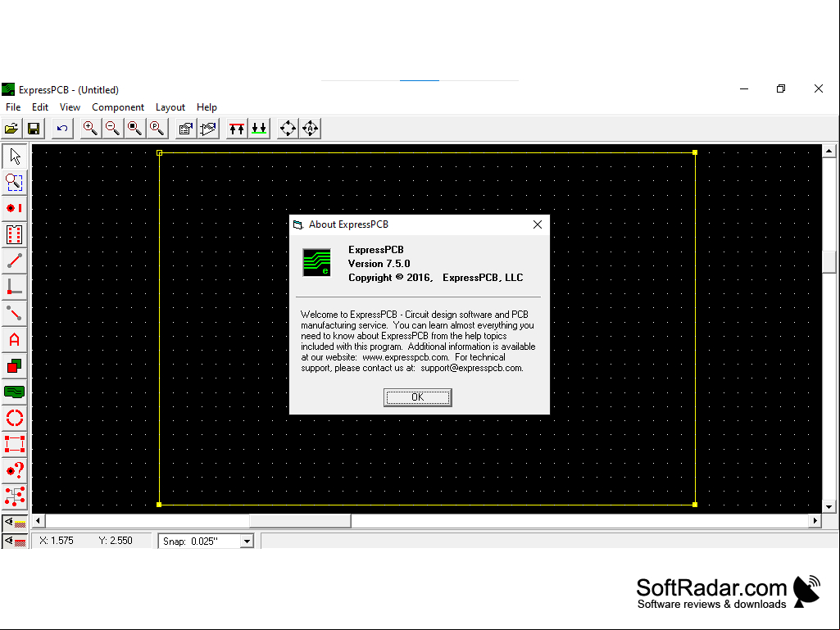Click the X: 1.575 coordinate readout

(x=57, y=541)
